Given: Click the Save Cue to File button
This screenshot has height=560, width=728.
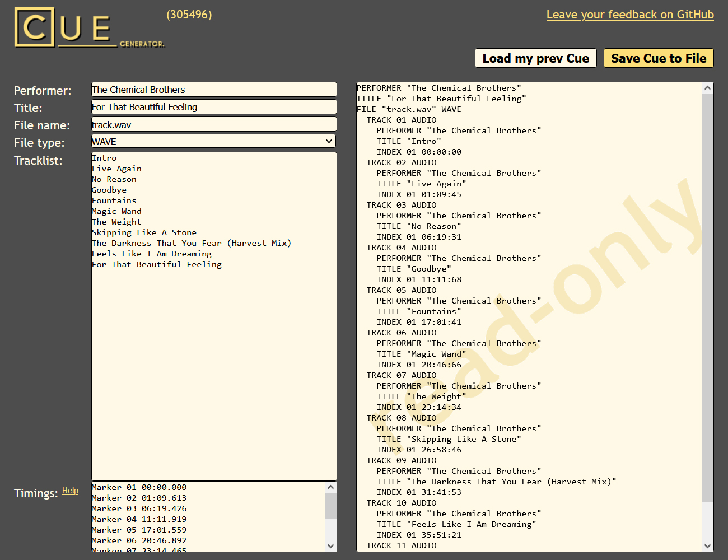Looking at the screenshot, I should tap(659, 58).
